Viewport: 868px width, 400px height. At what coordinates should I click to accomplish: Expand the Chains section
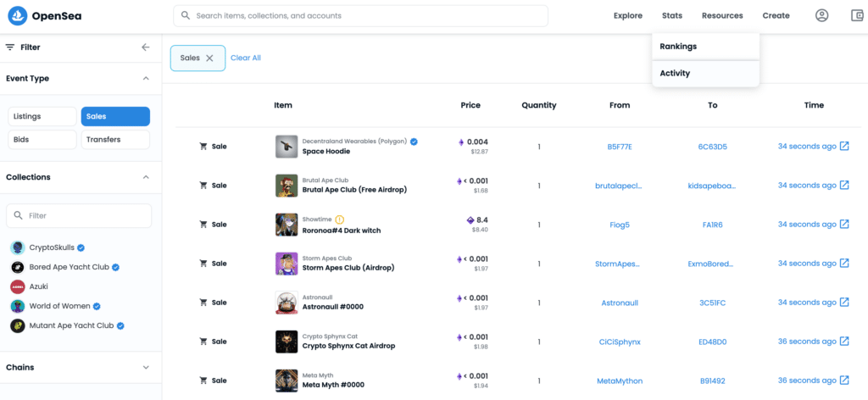pyautogui.click(x=146, y=367)
